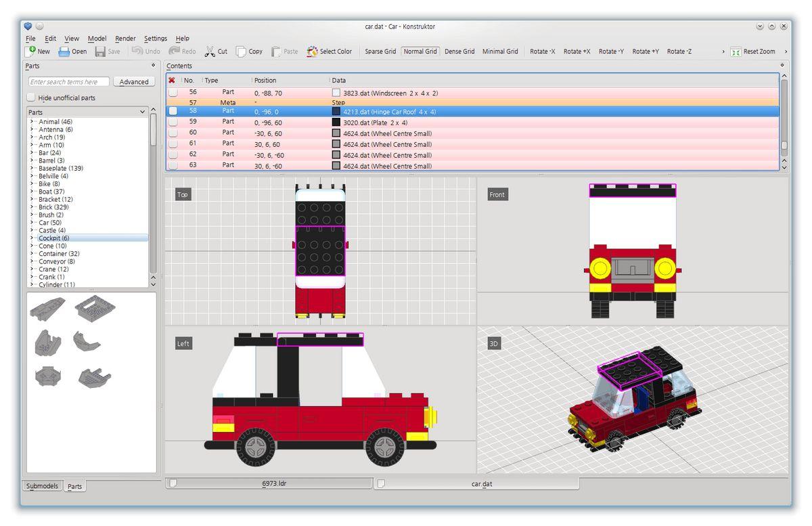Viewport: 812px width, 526px height.
Task: Expand the Container (32) category
Action: pos(31,254)
